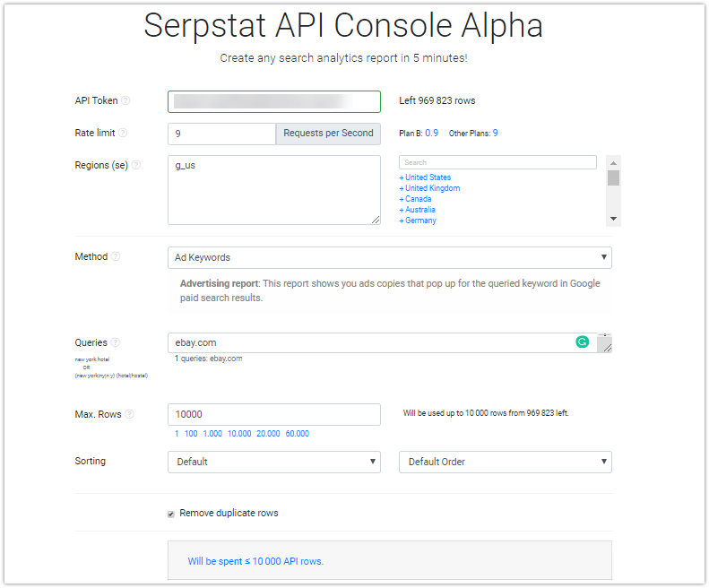Set the rate limit to Other Plans value 9

click(x=495, y=133)
